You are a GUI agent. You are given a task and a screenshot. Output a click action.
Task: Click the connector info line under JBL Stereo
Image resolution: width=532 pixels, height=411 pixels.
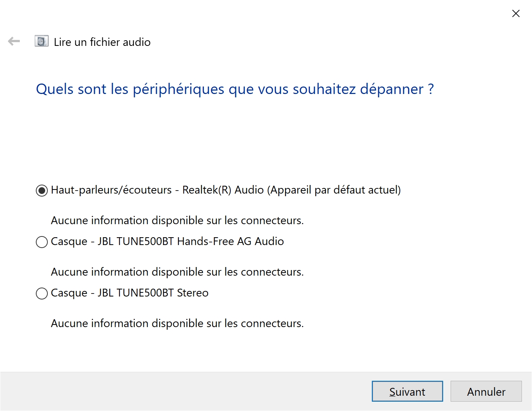click(x=177, y=323)
